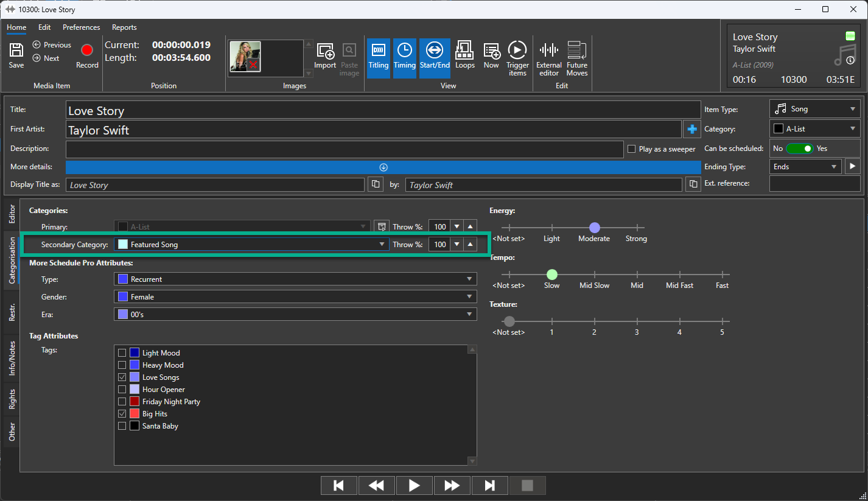Viewport: 868px width, 501px height.
Task: Click the Title input field
Action: [383, 110]
